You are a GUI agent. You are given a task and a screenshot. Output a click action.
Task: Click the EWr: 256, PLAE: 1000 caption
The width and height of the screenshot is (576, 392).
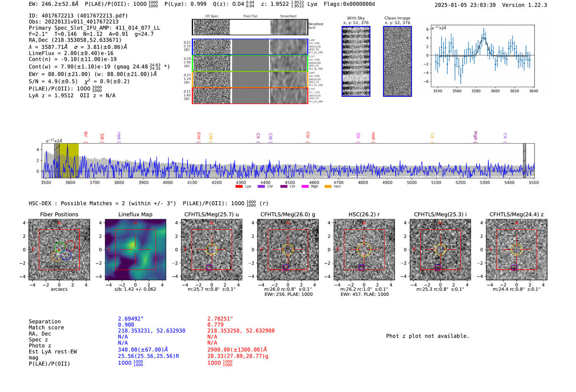point(288,294)
